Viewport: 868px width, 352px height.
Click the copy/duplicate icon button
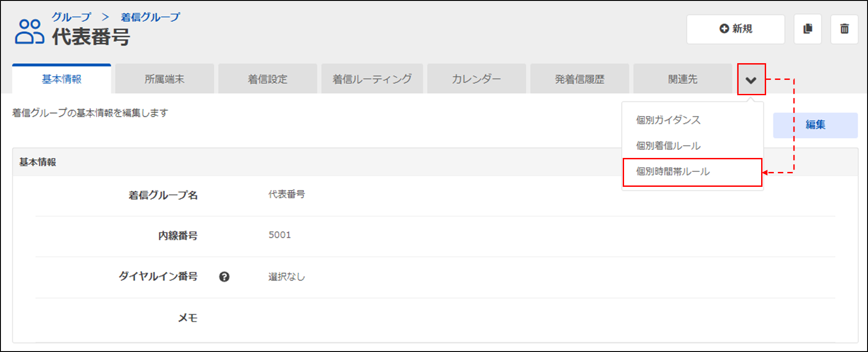[808, 29]
